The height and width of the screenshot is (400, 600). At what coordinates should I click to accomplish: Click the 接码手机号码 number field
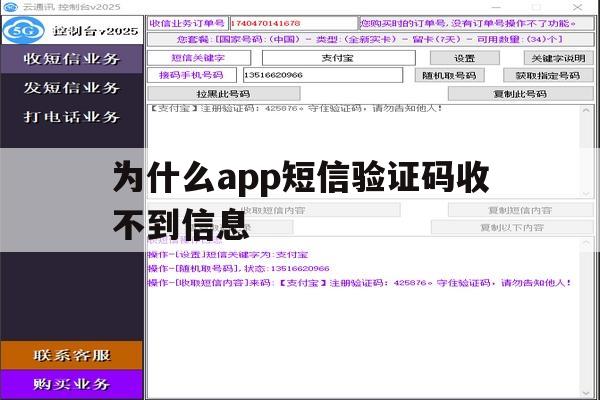point(323,75)
